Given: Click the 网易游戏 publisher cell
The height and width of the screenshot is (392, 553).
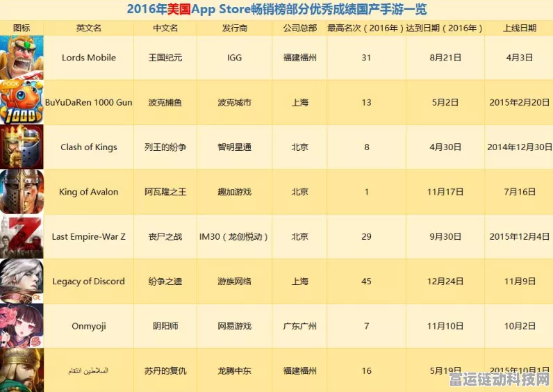Looking at the screenshot, I should 234,326.
